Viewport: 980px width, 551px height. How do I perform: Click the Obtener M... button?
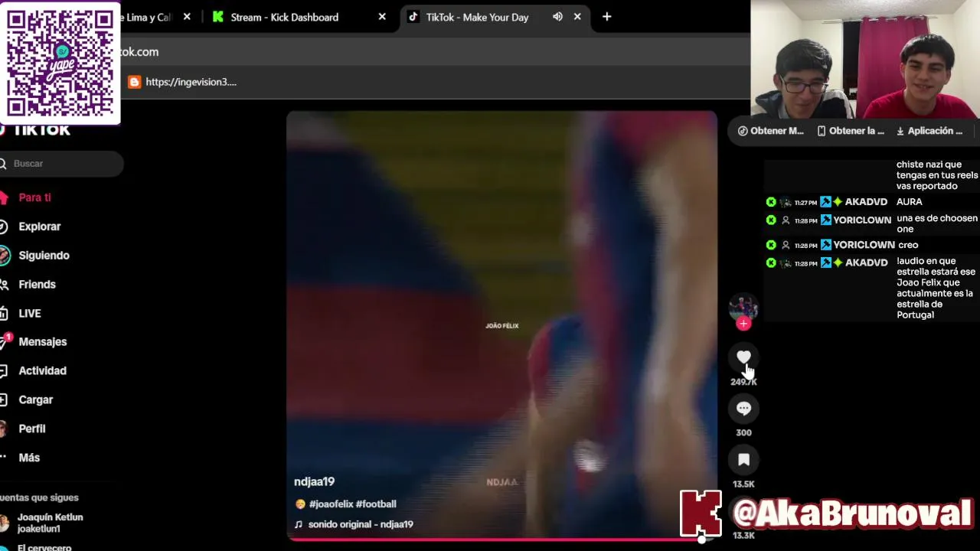pos(771,131)
